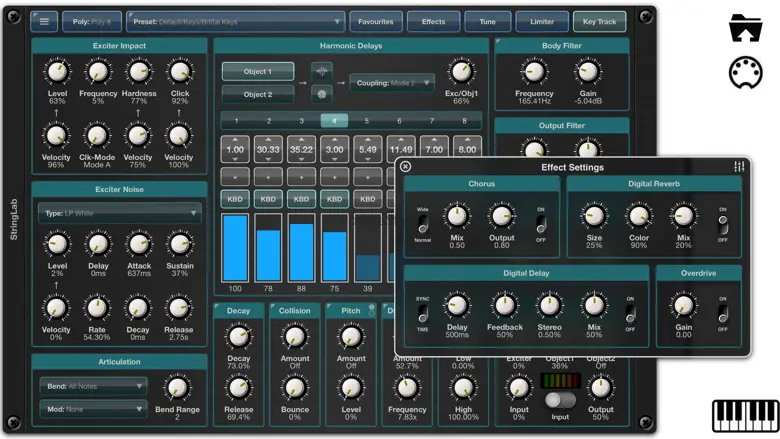Close the Effect Settings panel
This screenshot has width=780, height=439.
[406, 167]
